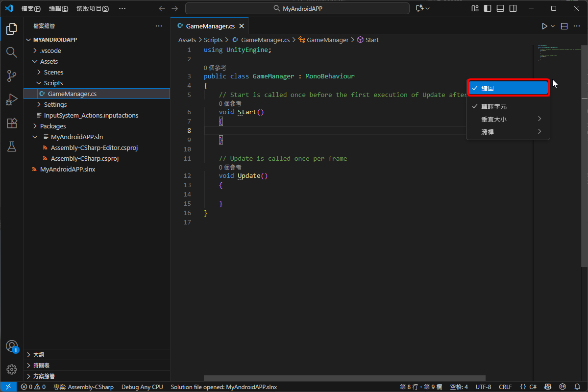Split the editor to the right
The image size is (588, 392).
[564, 26]
